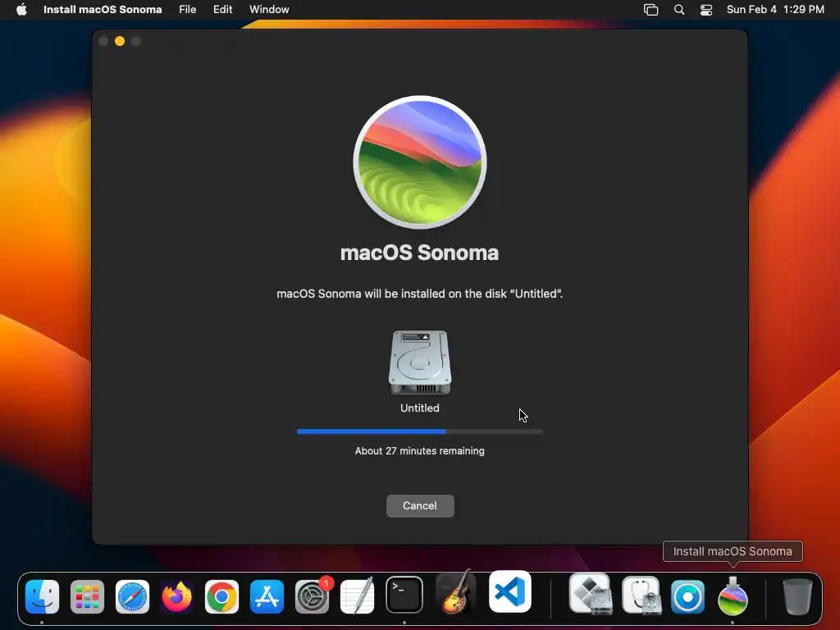Open Finder from the Dock
This screenshot has height=630, width=840.
43,596
